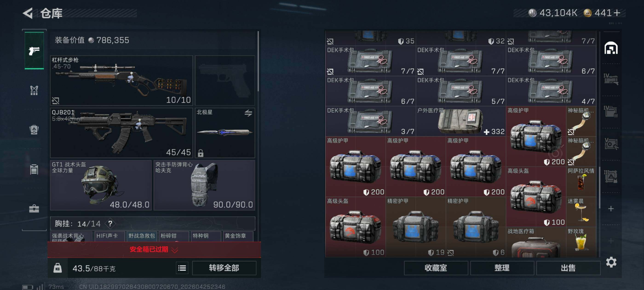Select the 整理 sort option
This screenshot has height=290, width=644.
502,268
